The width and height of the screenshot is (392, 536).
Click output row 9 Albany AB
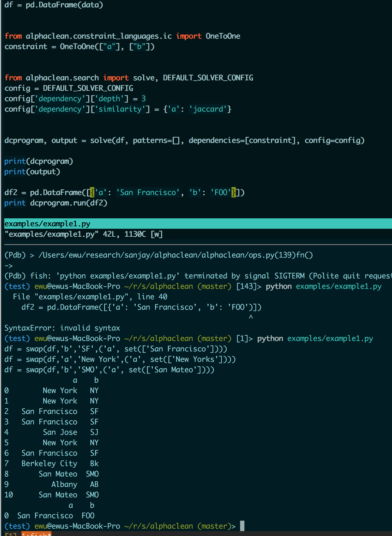[x=51, y=484]
